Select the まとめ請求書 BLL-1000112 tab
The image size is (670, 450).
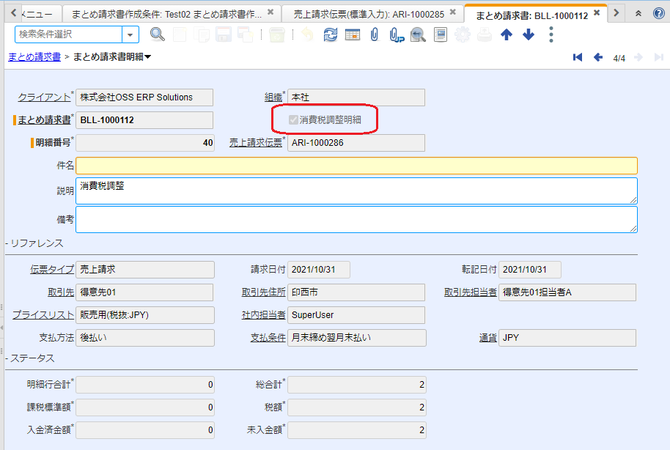pyautogui.click(x=532, y=15)
